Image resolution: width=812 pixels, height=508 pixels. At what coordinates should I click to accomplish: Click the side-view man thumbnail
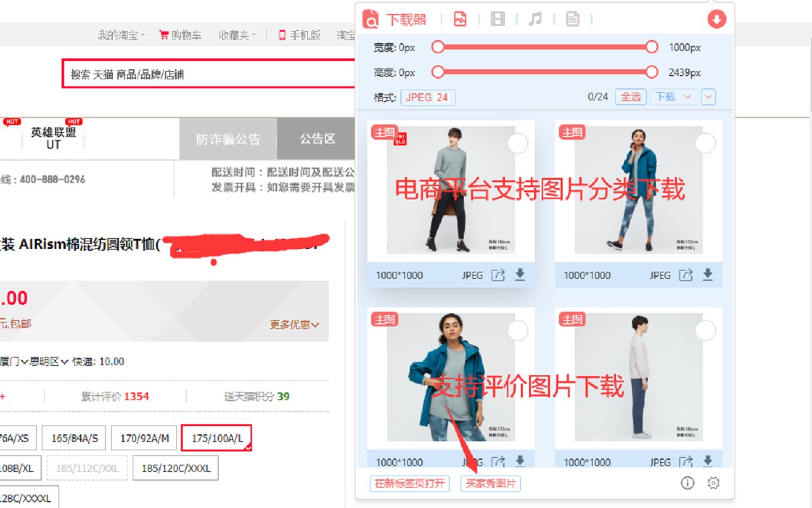639,377
